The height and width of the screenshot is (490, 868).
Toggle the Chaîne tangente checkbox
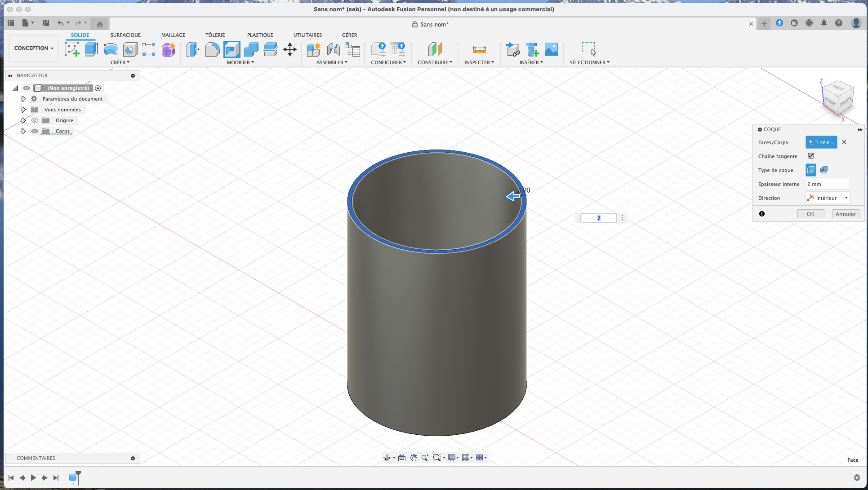811,156
